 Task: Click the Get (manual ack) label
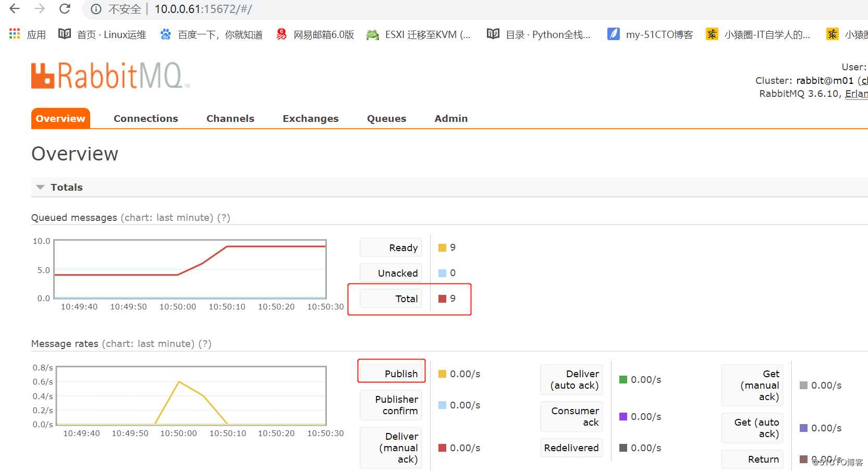tap(752, 385)
